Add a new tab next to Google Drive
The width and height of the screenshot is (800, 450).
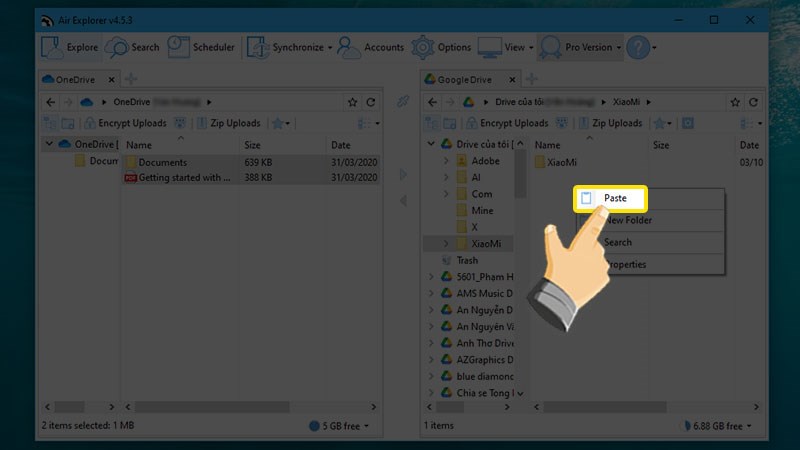(532, 79)
